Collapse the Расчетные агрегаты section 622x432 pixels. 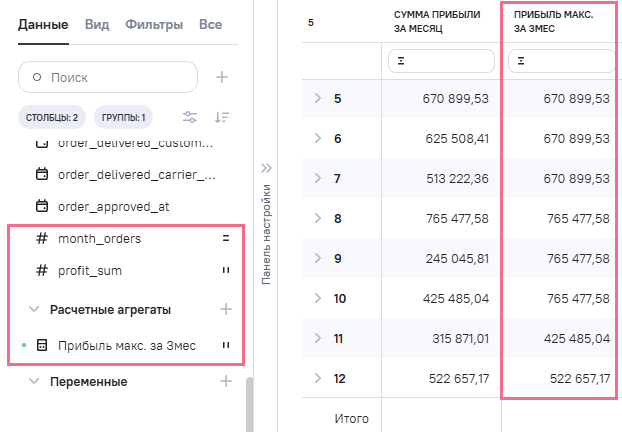click(34, 309)
